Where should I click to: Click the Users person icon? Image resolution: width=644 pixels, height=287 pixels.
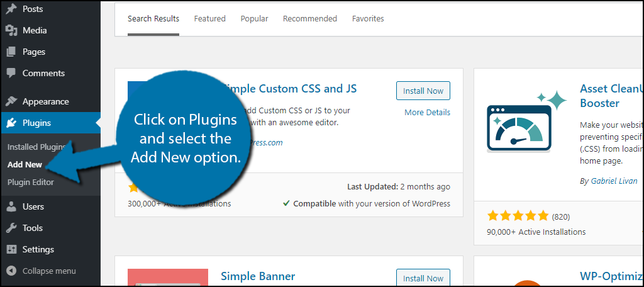11,206
